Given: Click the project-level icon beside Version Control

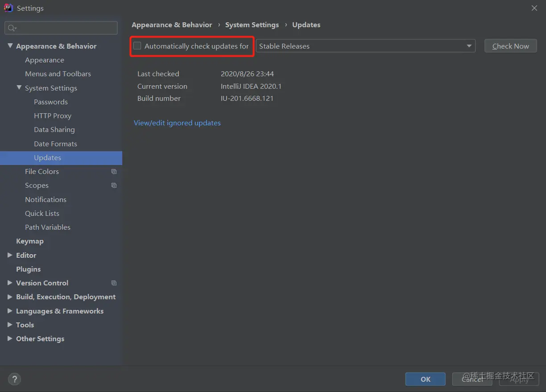Looking at the screenshot, I should [x=114, y=283].
